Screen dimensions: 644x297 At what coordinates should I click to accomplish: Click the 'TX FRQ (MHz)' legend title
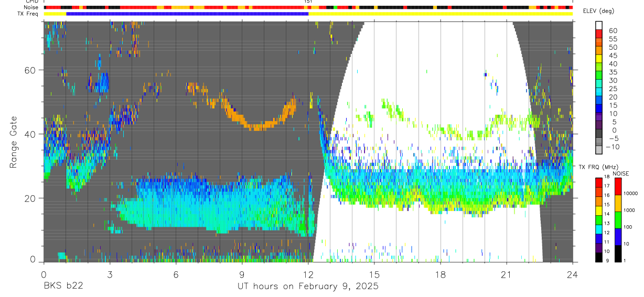[597, 167]
